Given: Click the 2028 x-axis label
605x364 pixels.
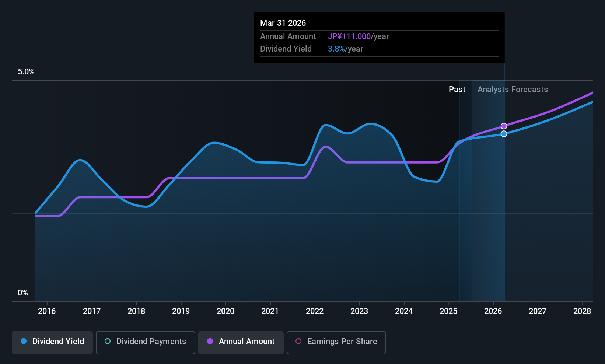Looking at the screenshot, I should [582, 311].
